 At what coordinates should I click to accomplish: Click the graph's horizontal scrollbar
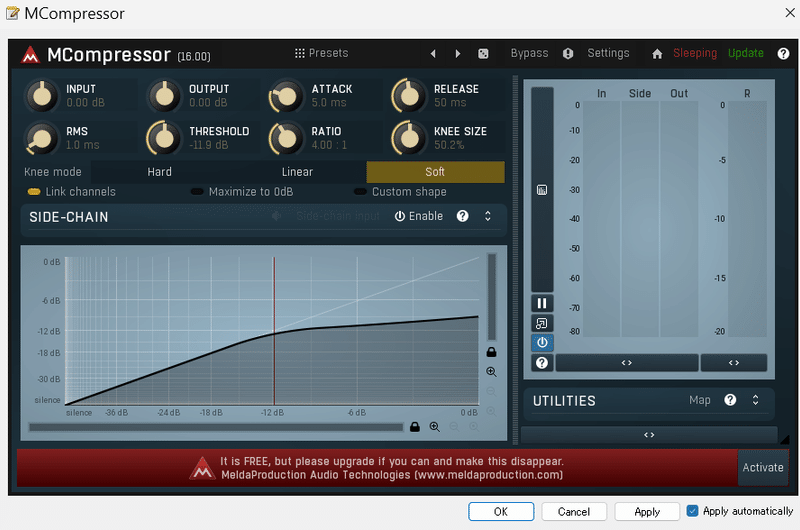pos(216,427)
